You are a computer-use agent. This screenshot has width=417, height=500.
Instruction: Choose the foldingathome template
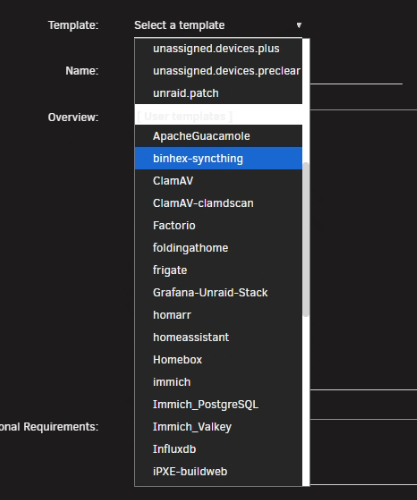point(218,248)
